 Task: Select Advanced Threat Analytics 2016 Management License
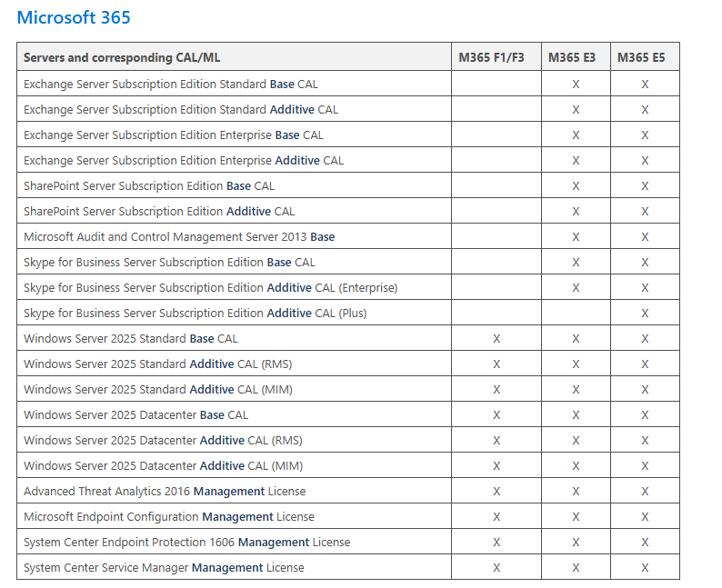tap(165, 492)
